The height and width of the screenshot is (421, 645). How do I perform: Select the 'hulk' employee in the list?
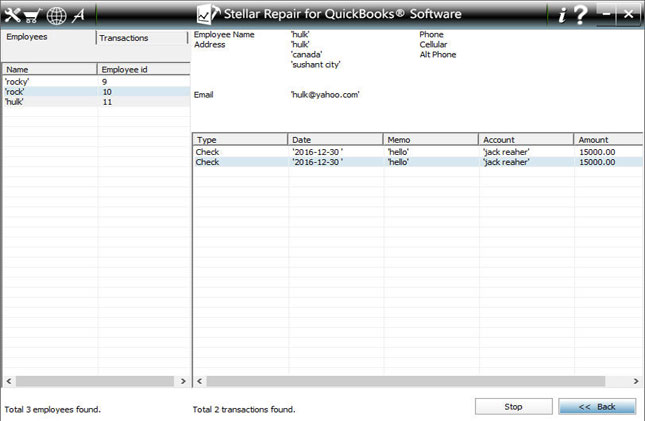96,102
